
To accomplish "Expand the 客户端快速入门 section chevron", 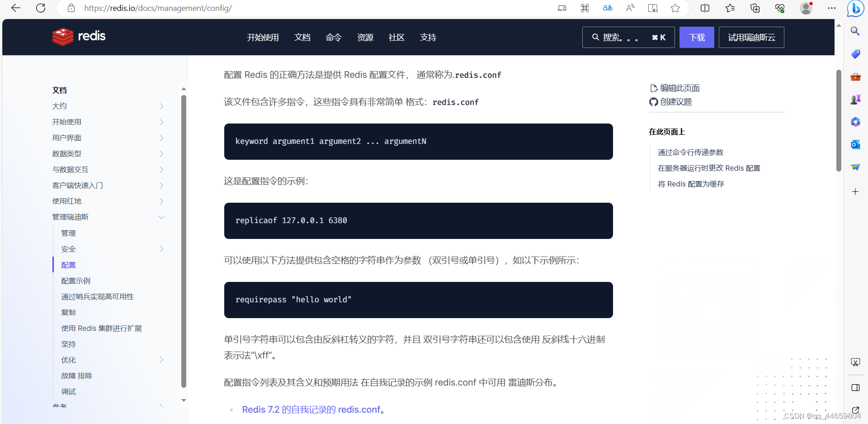I will coord(161,186).
